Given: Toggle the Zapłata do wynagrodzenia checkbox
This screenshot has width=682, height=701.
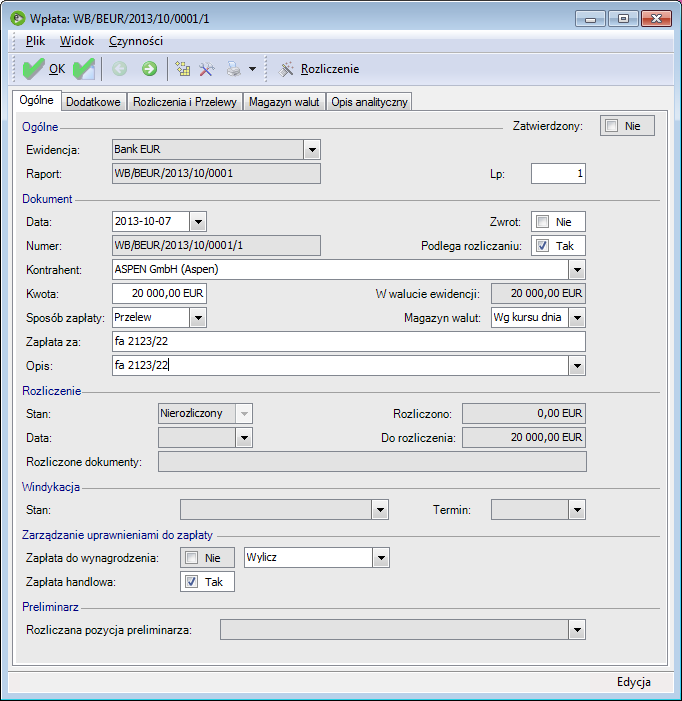Looking at the screenshot, I should tap(191, 557).
